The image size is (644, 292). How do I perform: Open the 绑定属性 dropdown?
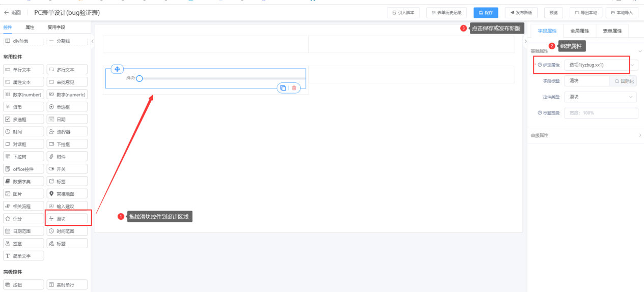click(x=601, y=65)
